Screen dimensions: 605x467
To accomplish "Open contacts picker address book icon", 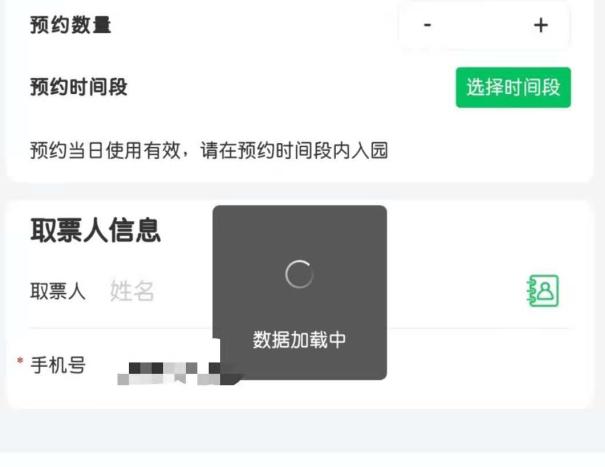I will pyautogui.click(x=543, y=291).
